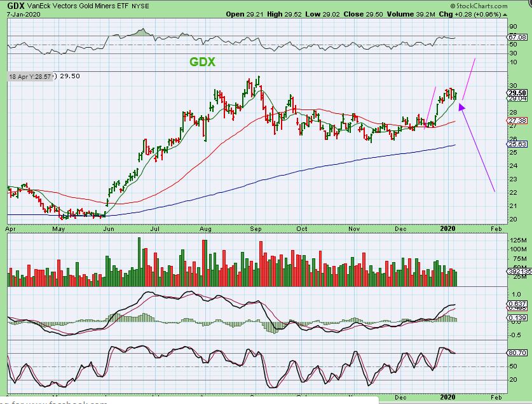
Task: Click the Nov label under price panel
Action: (x=354, y=229)
